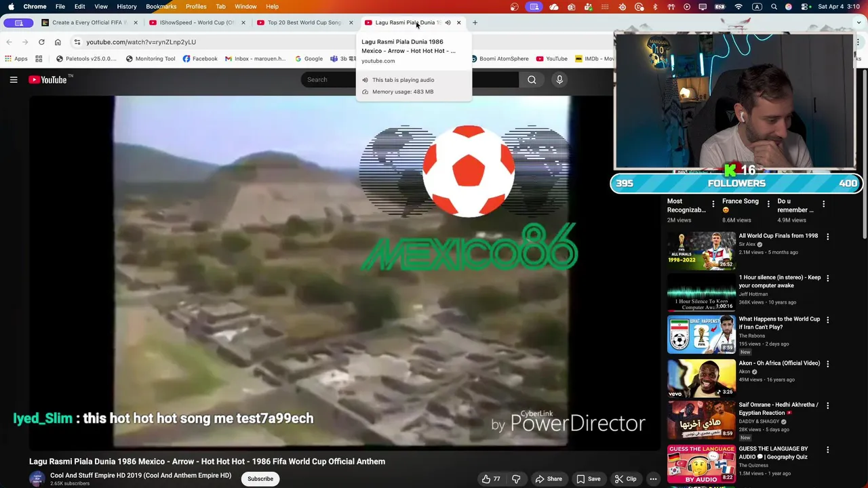This screenshot has height=488, width=868.
Task: Open the Window menu
Action: (245, 7)
